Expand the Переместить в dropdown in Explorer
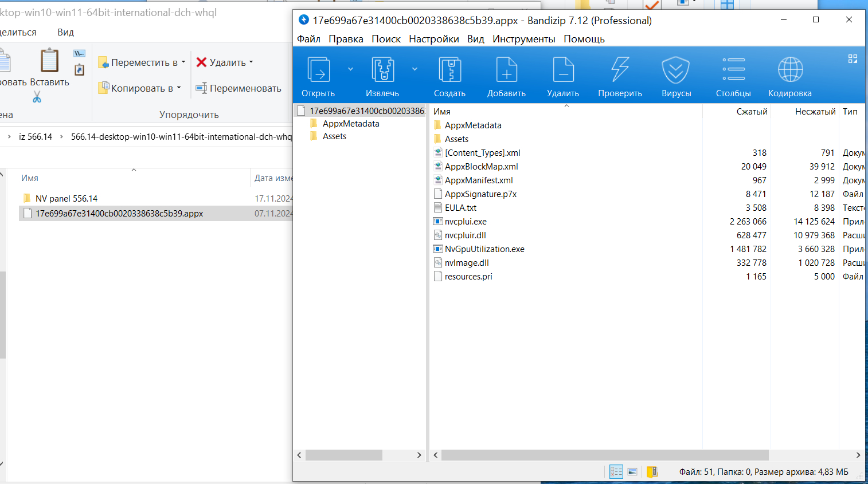This screenshot has height=484, width=868. [x=183, y=62]
